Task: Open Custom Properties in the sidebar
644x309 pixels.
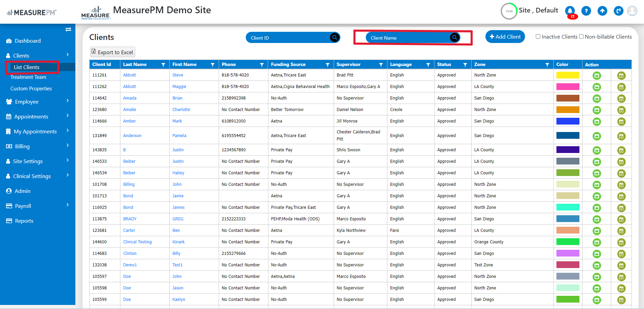Action: tap(31, 89)
